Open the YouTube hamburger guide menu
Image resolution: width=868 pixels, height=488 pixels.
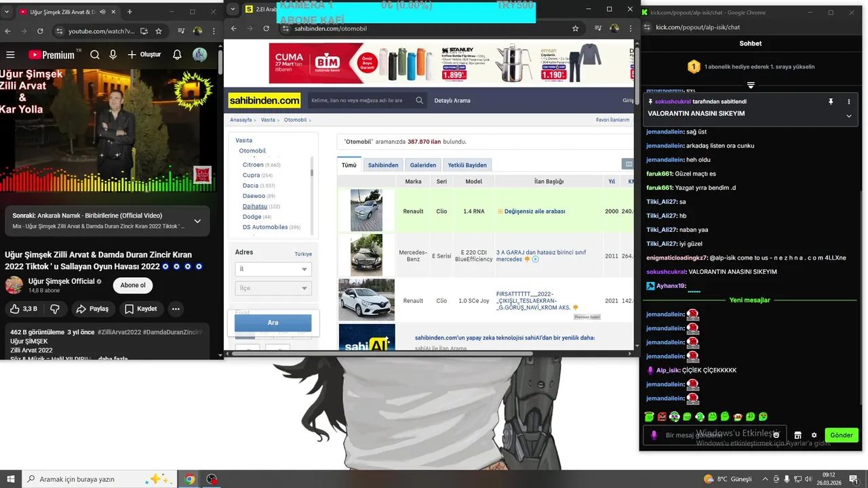pyautogui.click(x=10, y=55)
